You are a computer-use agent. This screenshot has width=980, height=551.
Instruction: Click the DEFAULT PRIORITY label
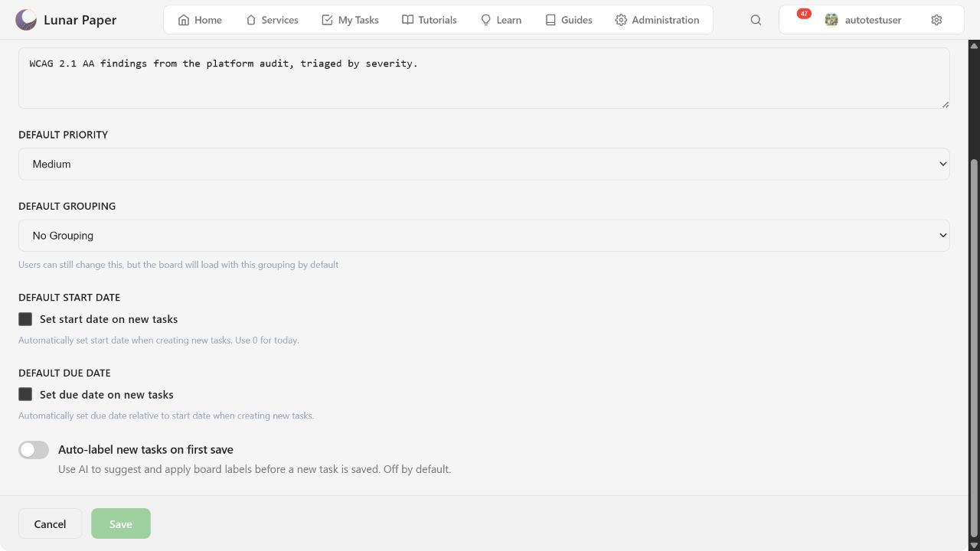63,135
